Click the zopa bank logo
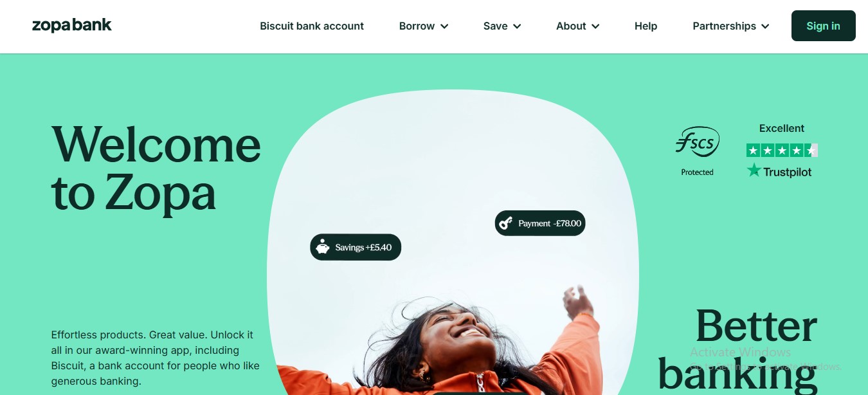The image size is (868, 395). click(x=72, y=26)
